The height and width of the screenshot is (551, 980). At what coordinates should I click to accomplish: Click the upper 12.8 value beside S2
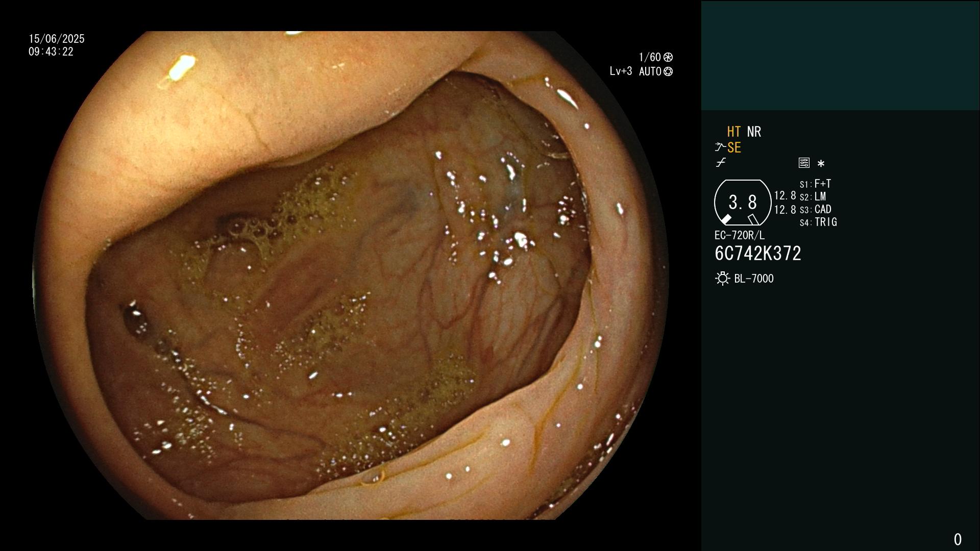[785, 196]
